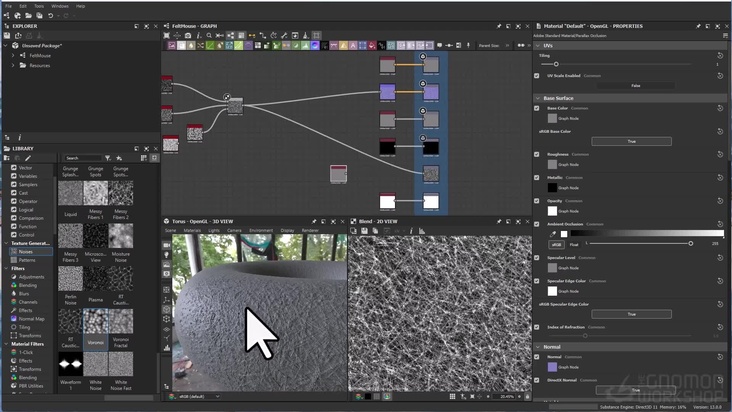This screenshot has width=732, height=412.
Task: Expand the Resources folder
Action: [12, 65]
